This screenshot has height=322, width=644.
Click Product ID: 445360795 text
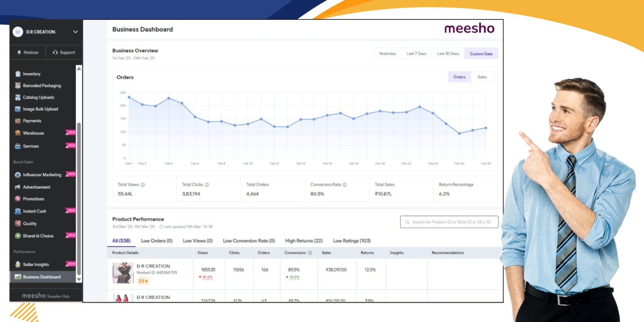[157, 272]
